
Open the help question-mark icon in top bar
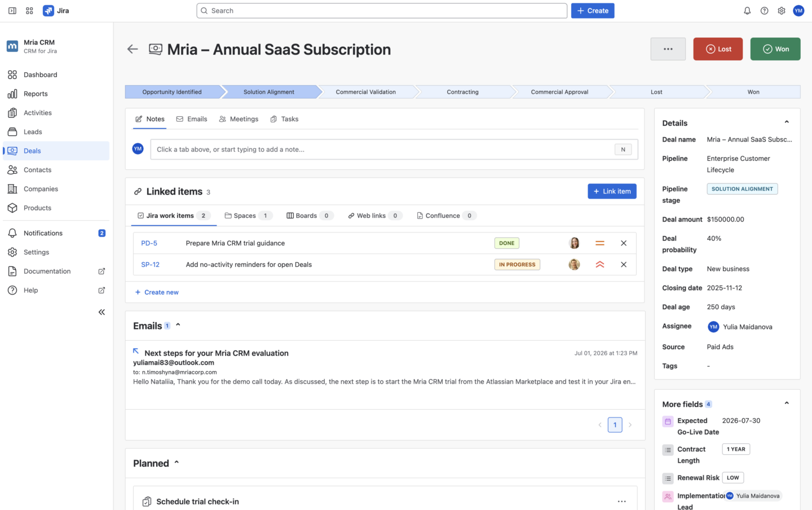pyautogui.click(x=764, y=11)
